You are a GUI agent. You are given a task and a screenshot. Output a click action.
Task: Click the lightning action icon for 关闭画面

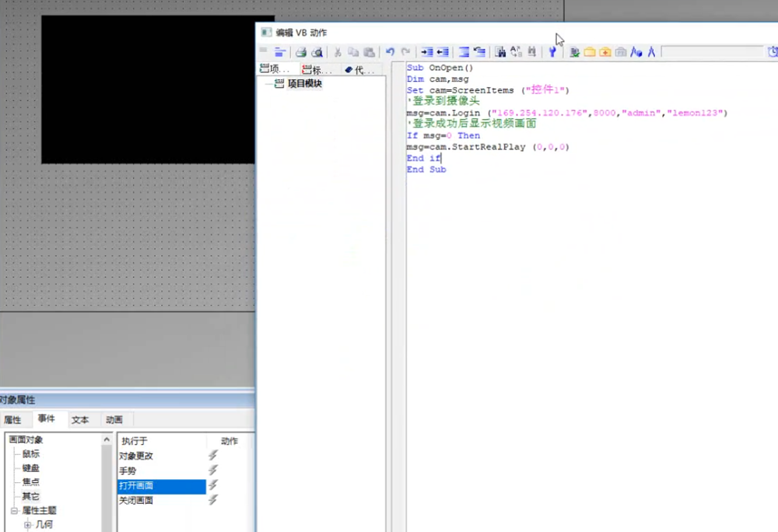213,500
